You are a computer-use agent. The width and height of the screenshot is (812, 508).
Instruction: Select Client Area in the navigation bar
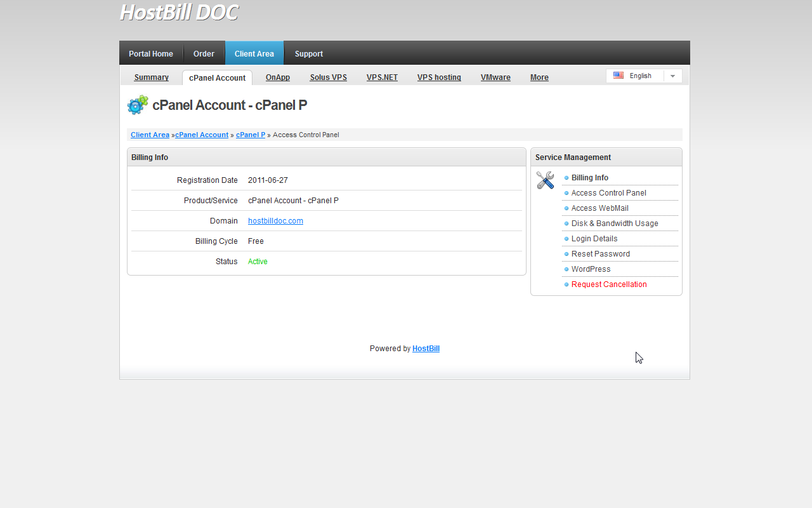click(254, 54)
